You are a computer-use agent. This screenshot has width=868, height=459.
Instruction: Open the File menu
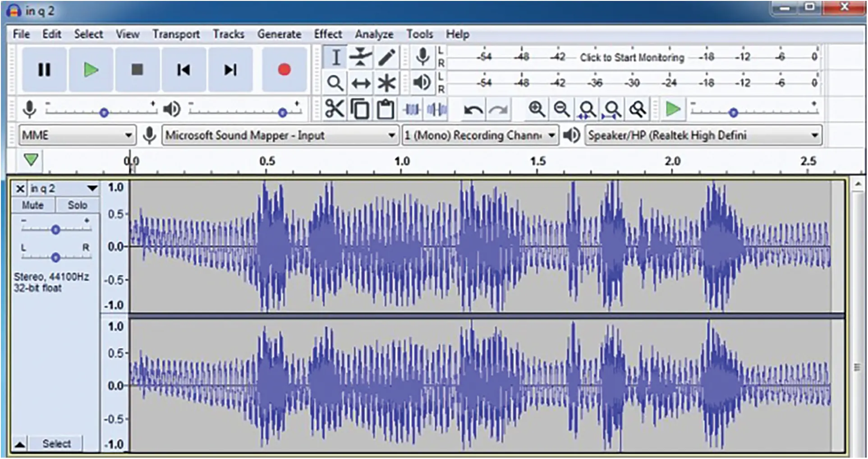point(21,34)
